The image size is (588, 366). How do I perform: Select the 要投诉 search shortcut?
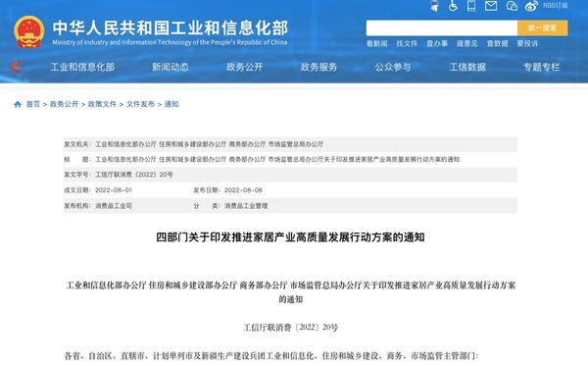527,43
